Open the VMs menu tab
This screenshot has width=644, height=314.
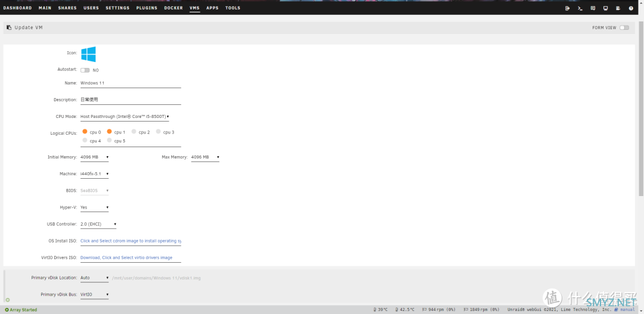coord(194,8)
